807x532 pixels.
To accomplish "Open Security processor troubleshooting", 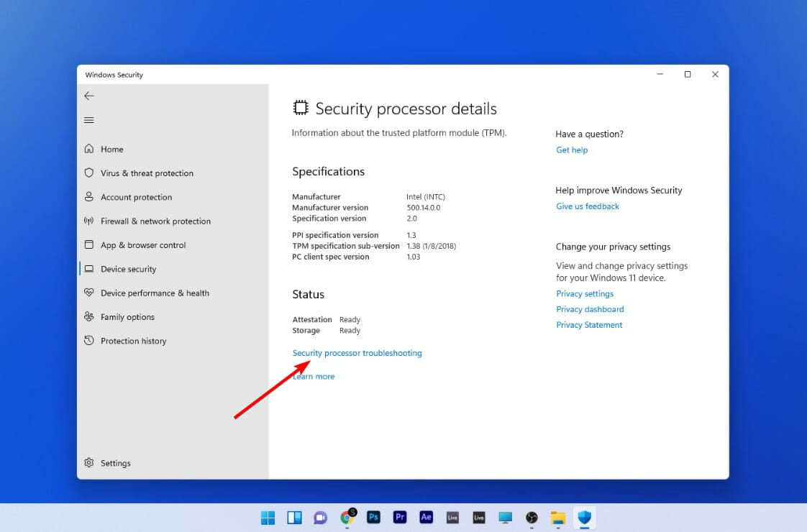I will (357, 353).
